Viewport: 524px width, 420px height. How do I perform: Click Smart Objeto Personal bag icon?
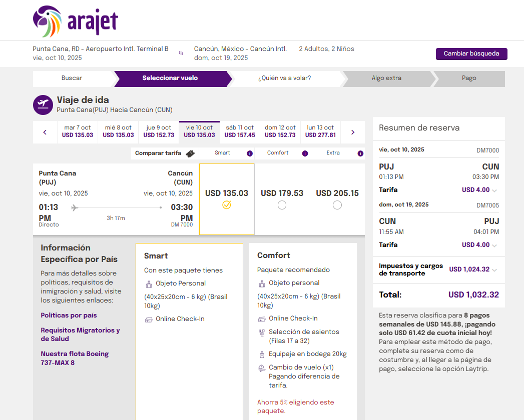(x=149, y=284)
